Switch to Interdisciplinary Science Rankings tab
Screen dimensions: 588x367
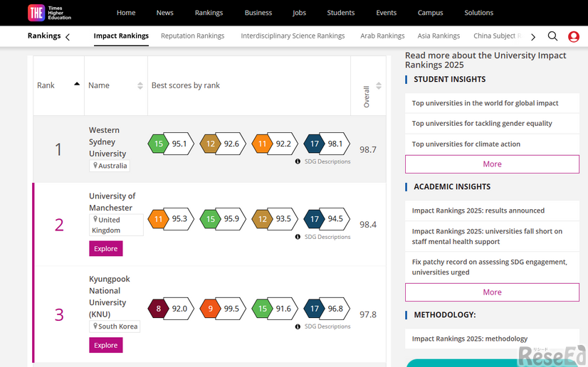tap(293, 36)
